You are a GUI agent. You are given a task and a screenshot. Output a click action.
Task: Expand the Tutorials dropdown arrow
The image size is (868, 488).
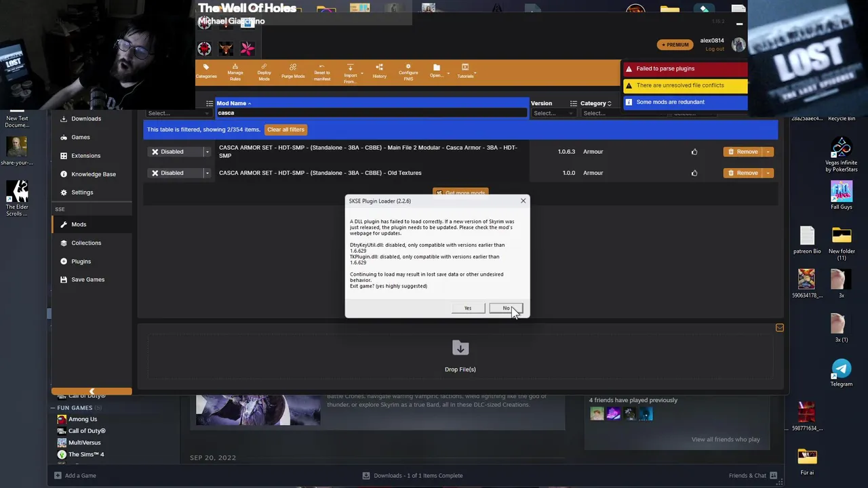pyautogui.click(x=475, y=72)
